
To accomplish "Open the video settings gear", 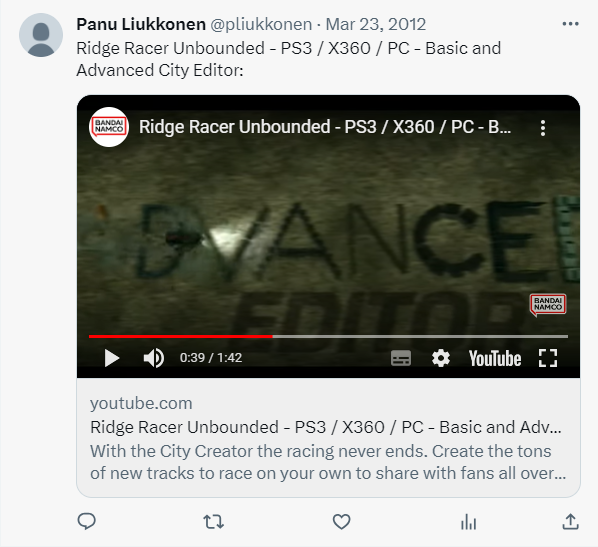I will [x=440, y=358].
